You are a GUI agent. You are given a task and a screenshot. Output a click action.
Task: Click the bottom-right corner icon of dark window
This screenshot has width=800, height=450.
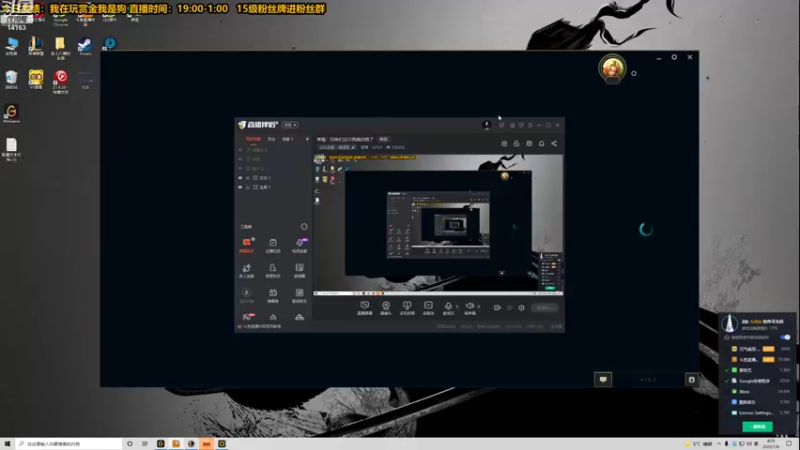click(691, 380)
